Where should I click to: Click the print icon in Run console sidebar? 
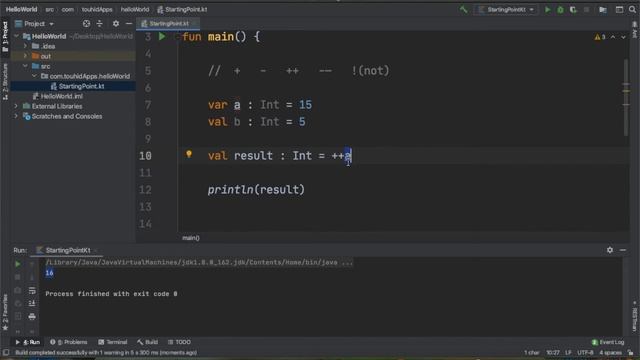[32, 316]
